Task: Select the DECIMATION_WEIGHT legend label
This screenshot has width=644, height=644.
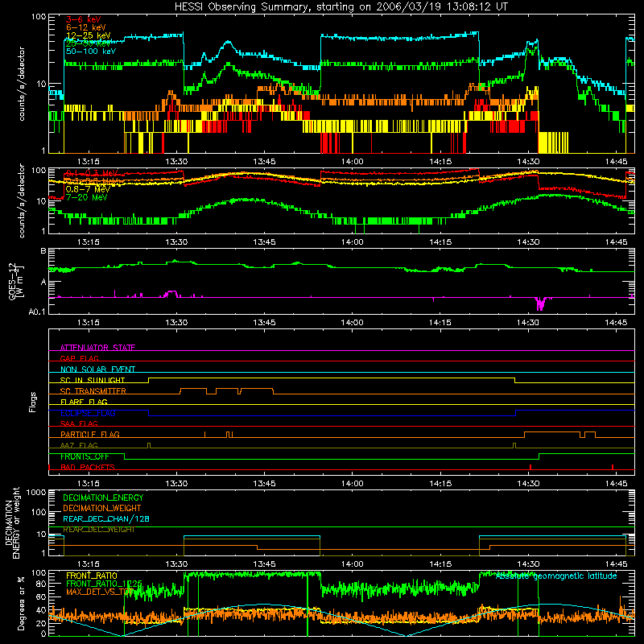Action: [x=102, y=508]
